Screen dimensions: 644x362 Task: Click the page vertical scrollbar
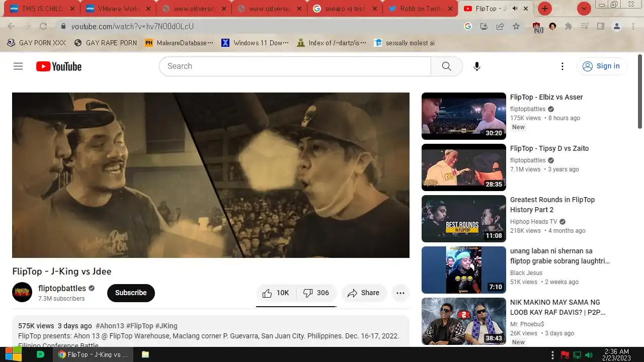pos(640,90)
